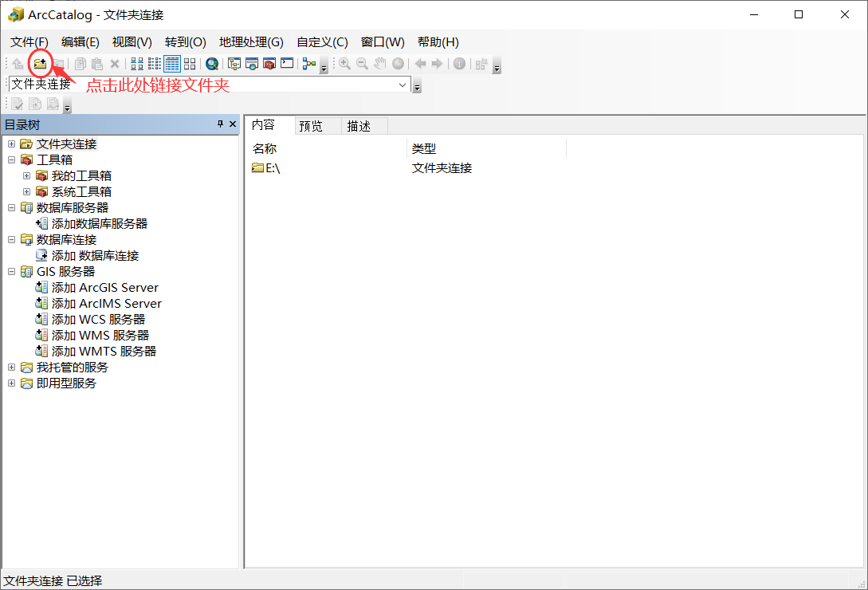The height and width of the screenshot is (590, 868).
Task: Click the Copy icon in toolbar
Action: pyautogui.click(x=81, y=64)
